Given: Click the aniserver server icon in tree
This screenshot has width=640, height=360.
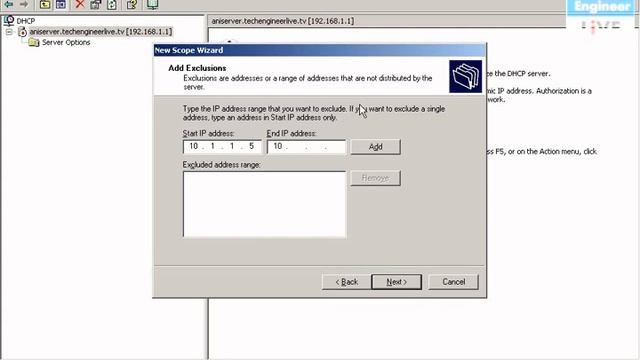Looking at the screenshot, I should (x=23, y=31).
